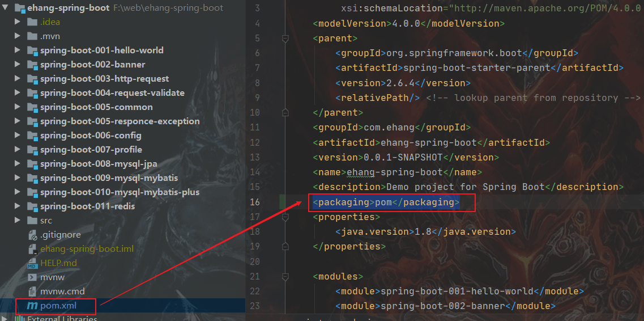644x321 pixels.
Task: Open the pom.xml file in the tree
Action: (x=58, y=306)
